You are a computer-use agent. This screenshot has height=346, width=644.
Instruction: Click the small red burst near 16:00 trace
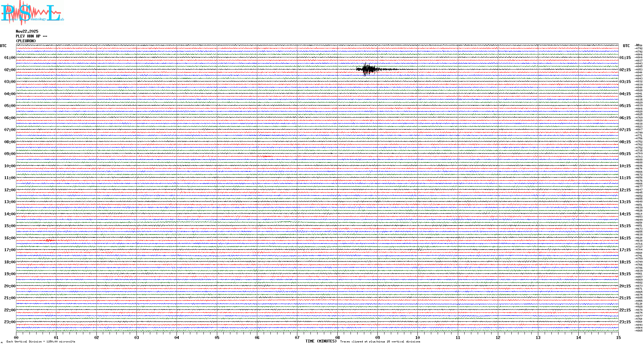(49, 240)
